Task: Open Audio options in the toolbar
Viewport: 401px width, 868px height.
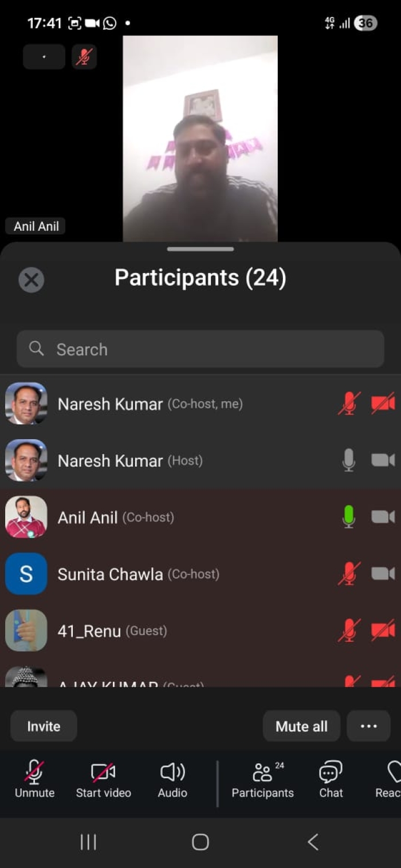Action: click(172, 779)
